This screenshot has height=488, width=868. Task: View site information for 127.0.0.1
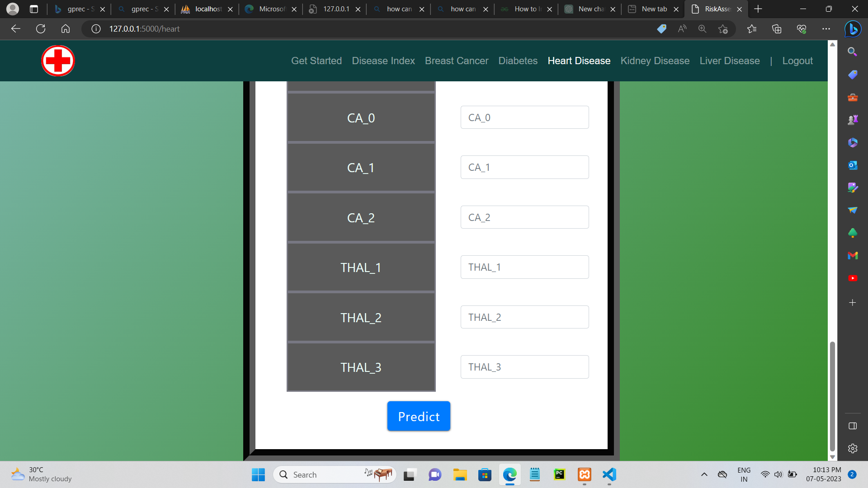[96, 29]
